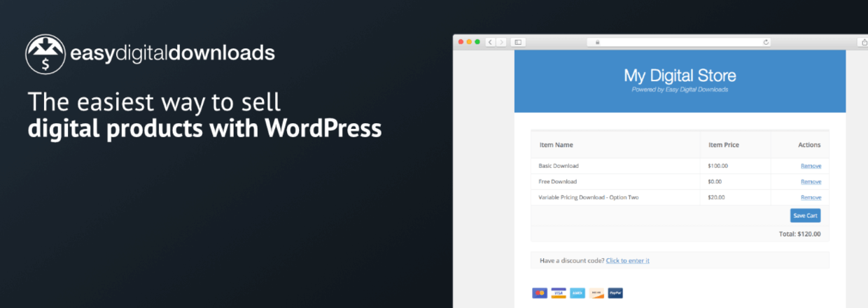Remove Free Download from the cart
Image resolution: width=868 pixels, height=308 pixels.
(x=811, y=181)
